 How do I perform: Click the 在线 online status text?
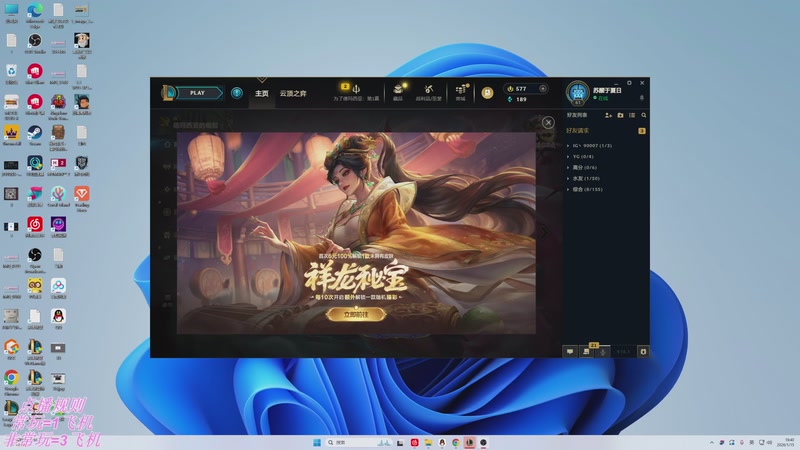[x=603, y=98]
